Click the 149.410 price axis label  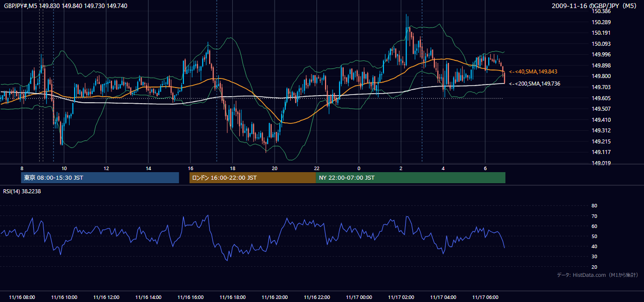tap(601, 120)
